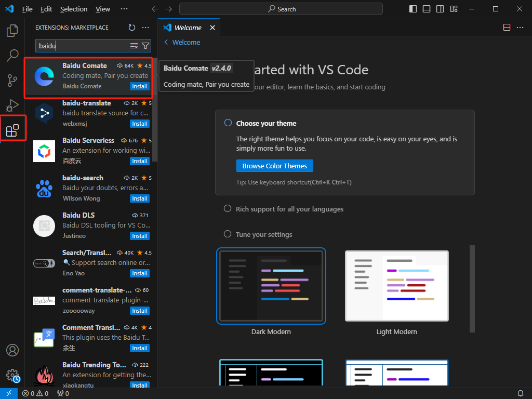Open the Expand the Rich support for all your languages section
This screenshot has width=532, height=399.
click(289, 209)
